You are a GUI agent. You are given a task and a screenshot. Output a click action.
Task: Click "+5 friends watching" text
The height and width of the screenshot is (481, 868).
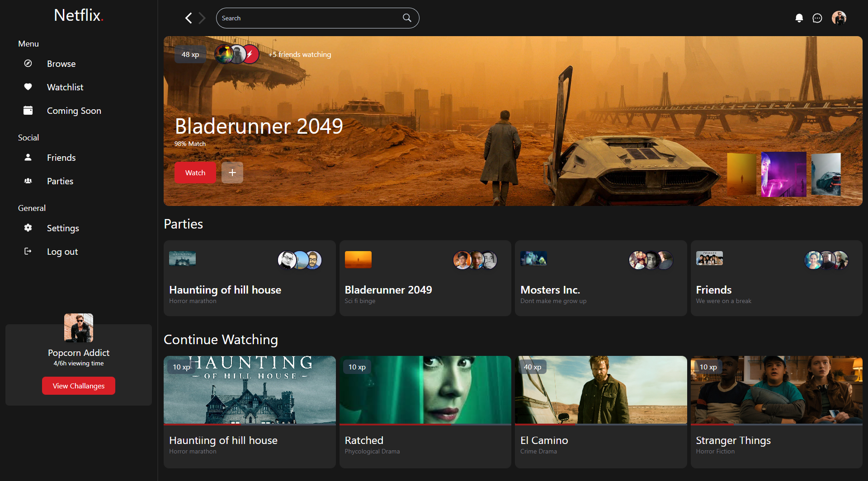tap(300, 54)
